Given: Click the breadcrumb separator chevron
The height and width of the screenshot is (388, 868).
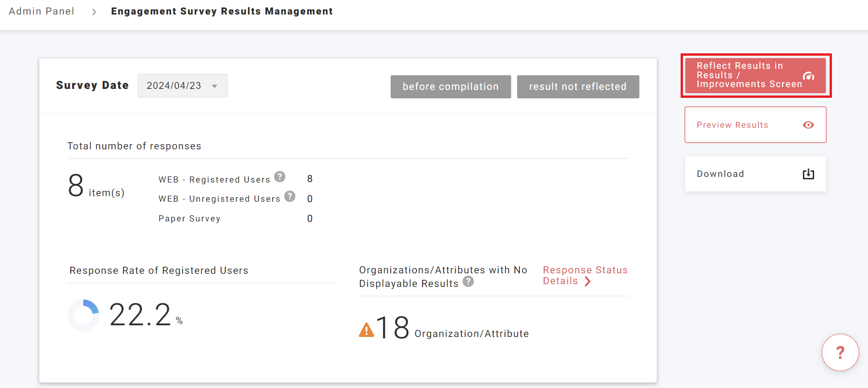Looking at the screenshot, I should pyautogui.click(x=94, y=12).
